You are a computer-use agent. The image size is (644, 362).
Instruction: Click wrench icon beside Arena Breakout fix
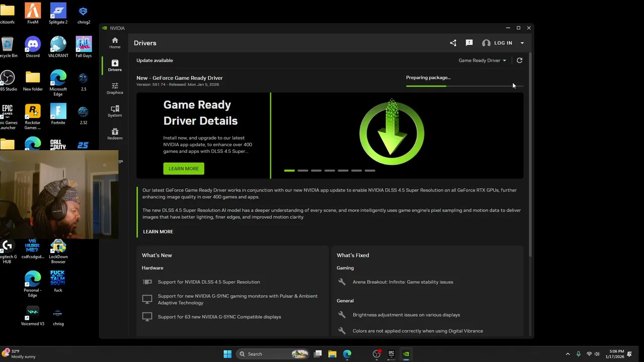click(x=342, y=282)
